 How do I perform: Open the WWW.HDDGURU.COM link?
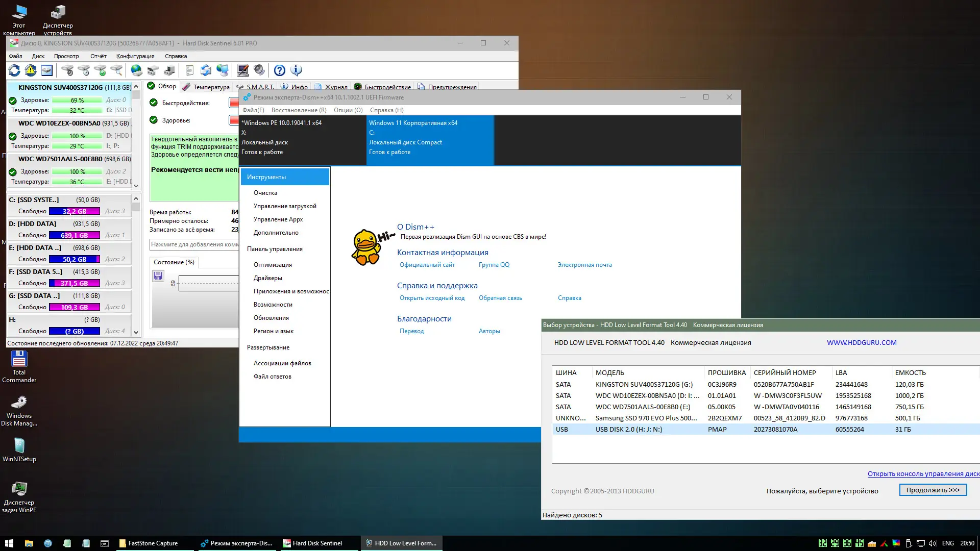point(862,342)
